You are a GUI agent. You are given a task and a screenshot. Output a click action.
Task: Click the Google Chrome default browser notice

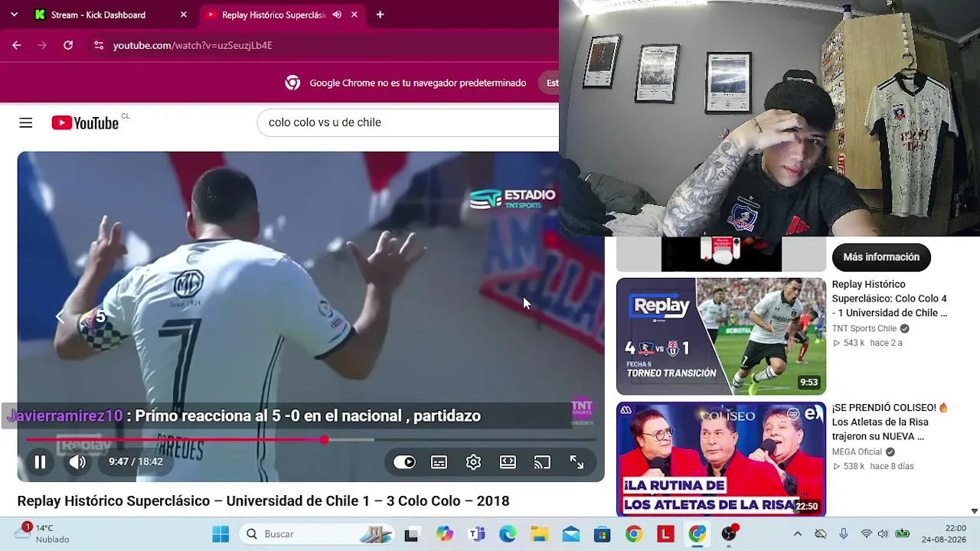[x=418, y=83]
